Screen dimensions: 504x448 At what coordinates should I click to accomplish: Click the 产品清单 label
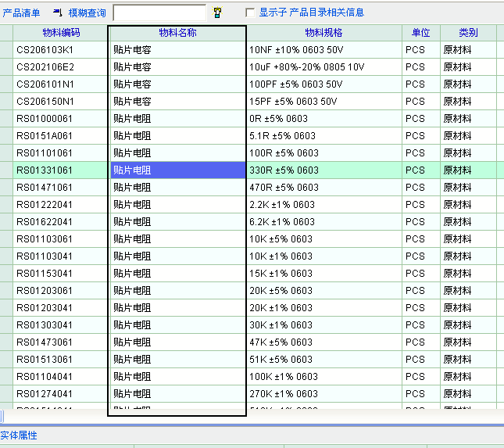point(21,13)
